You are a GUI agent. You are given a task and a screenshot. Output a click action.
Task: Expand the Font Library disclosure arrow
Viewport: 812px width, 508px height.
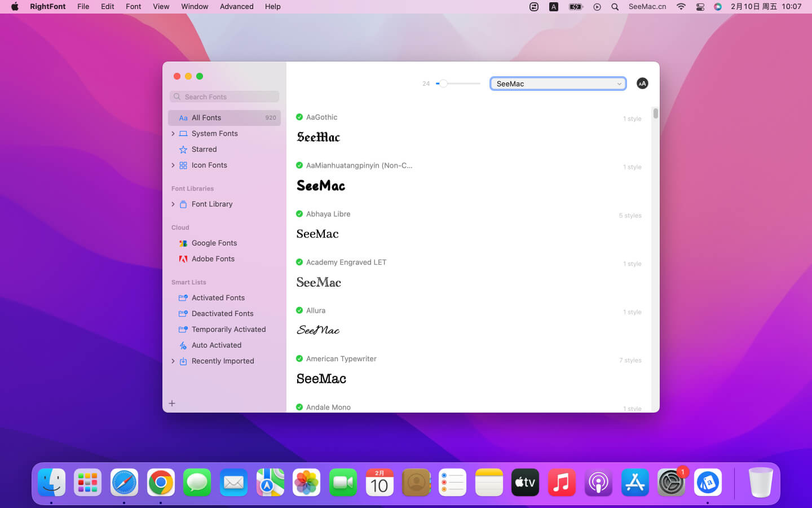click(173, 204)
